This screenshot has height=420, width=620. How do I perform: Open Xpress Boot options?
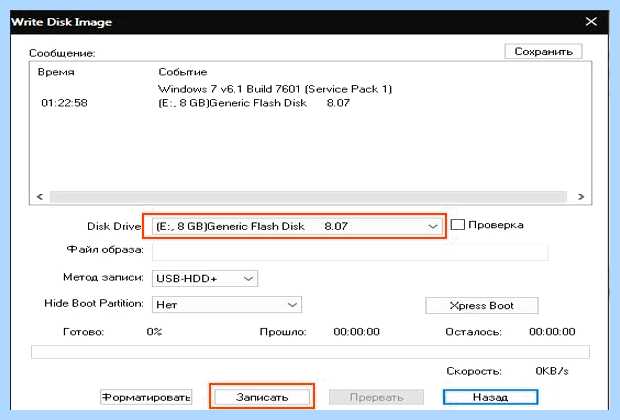482,306
